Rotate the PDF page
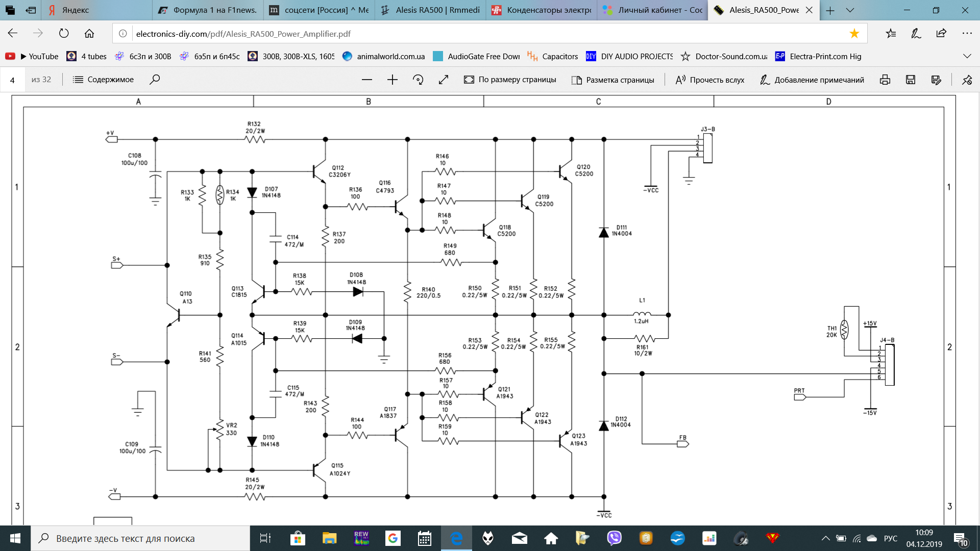 418,80
